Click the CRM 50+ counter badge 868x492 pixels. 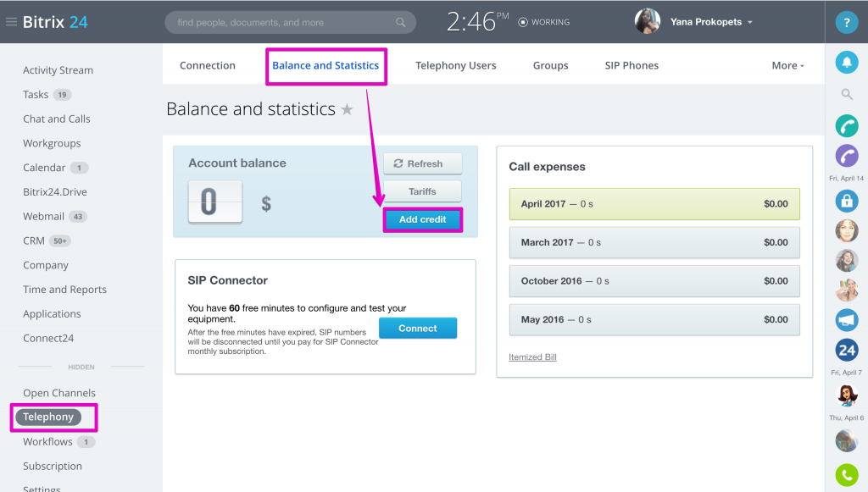coord(60,241)
